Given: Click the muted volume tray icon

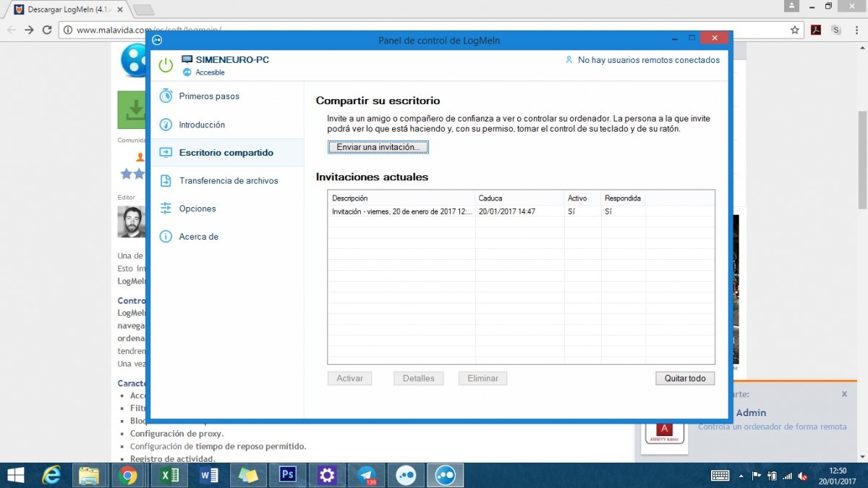Looking at the screenshot, I should pyautogui.click(x=802, y=476).
